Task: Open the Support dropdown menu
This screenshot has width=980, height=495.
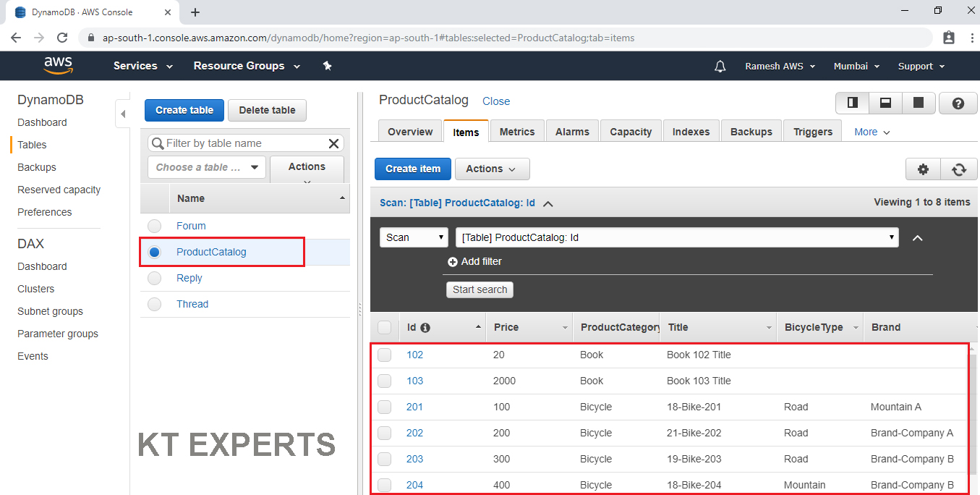Action: (921, 66)
